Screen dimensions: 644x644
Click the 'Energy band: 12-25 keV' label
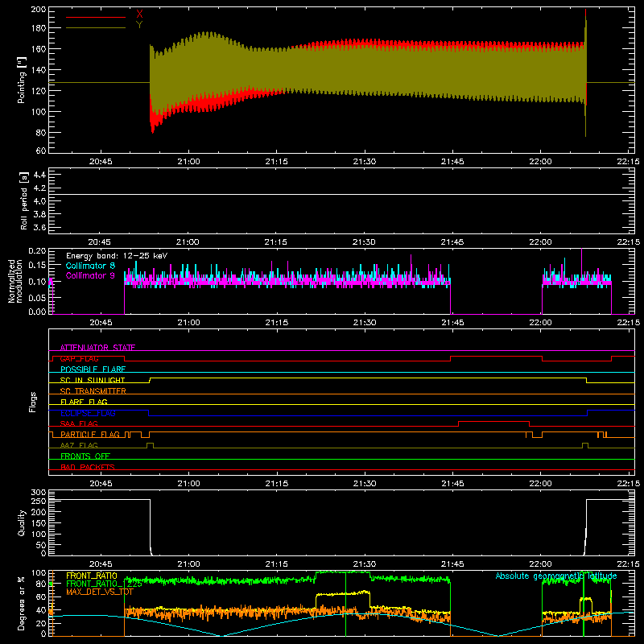click(117, 256)
